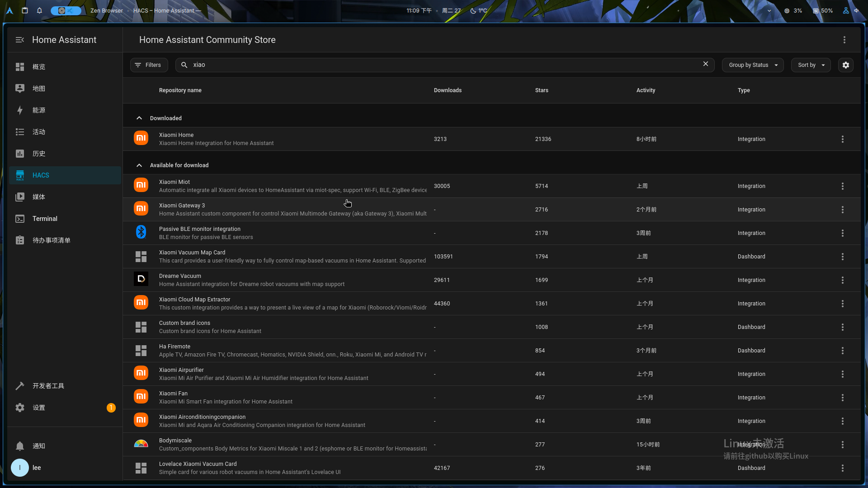This screenshot has height=488, width=868.
Task: Click the Filters button
Action: click(x=149, y=65)
